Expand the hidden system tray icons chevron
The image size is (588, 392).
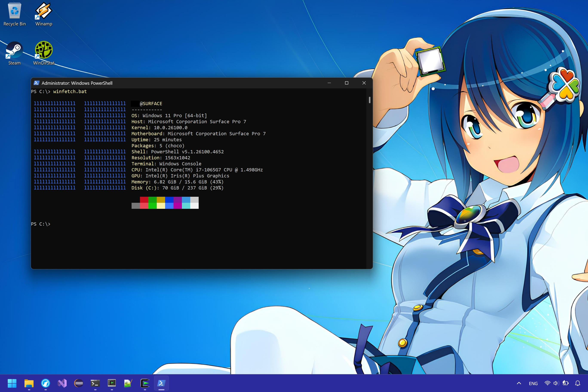tap(519, 383)
